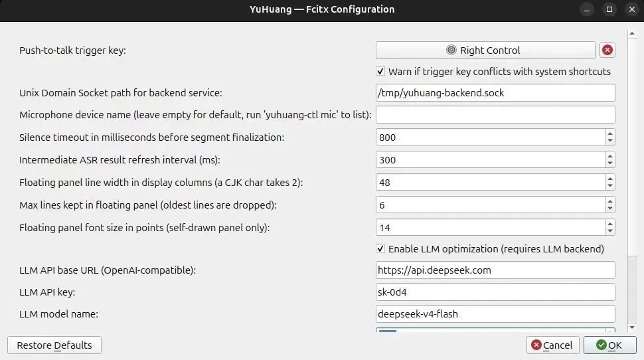This screenshot has height=360, width=644.
Task: Increase the ASR refresh interval with the up arrow
Action: click(610, 155)
